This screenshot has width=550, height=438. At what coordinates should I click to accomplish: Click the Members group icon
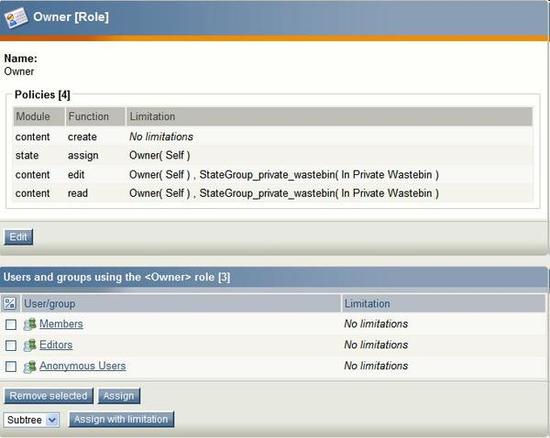coord(30,324)
